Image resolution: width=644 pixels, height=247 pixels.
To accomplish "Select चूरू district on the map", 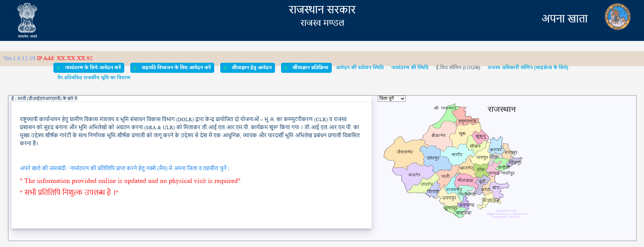I will (462, 134).
